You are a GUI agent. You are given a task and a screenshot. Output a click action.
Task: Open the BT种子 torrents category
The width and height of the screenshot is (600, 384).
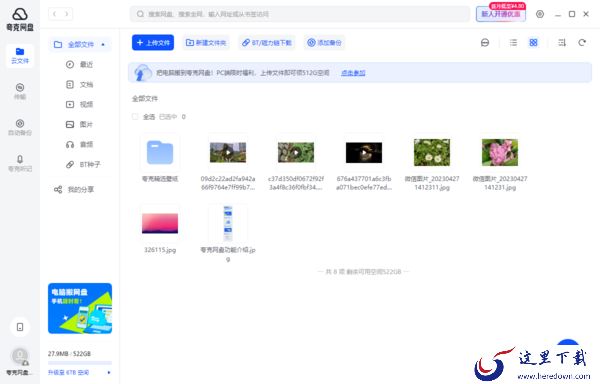[83, 164]
